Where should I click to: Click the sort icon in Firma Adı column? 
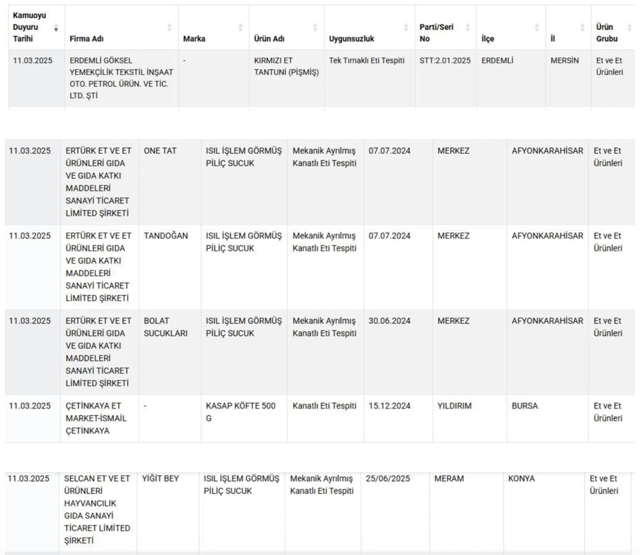(x=169, y=27)
